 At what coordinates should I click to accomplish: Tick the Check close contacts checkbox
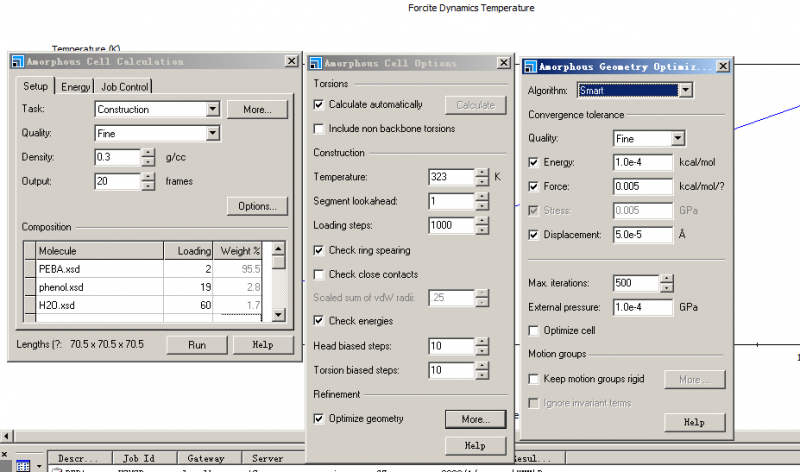[319, 275]
